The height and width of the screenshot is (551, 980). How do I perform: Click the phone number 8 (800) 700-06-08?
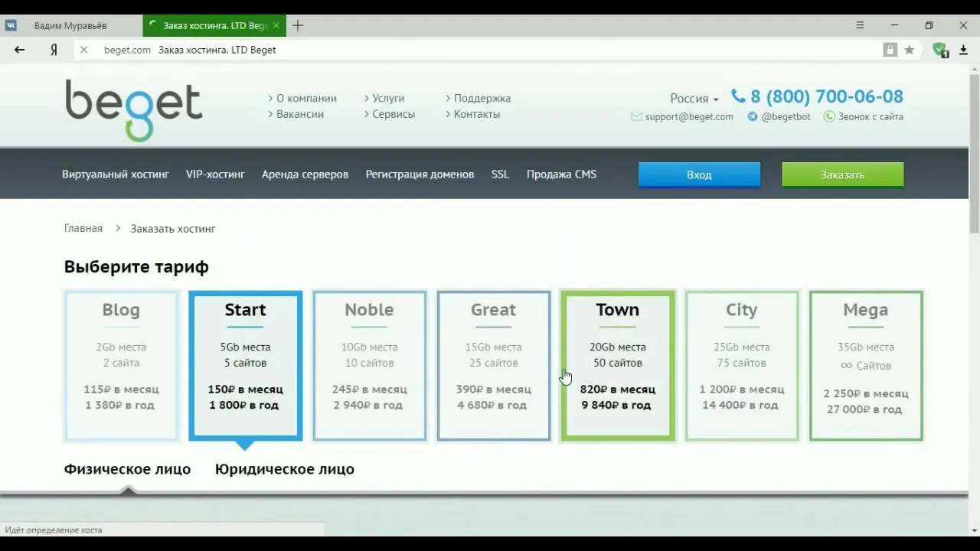coord(827,96)
